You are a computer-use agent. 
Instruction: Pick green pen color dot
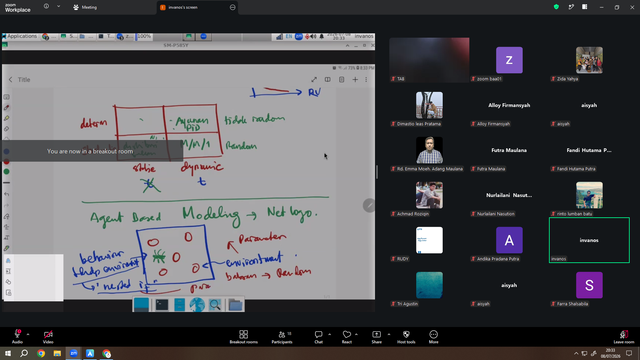click(7, 172)
